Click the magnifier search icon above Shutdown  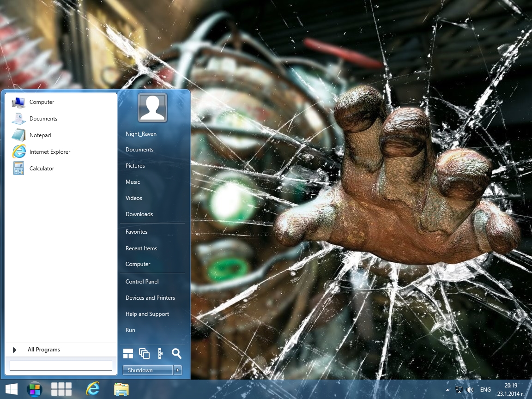coord(176,354)
